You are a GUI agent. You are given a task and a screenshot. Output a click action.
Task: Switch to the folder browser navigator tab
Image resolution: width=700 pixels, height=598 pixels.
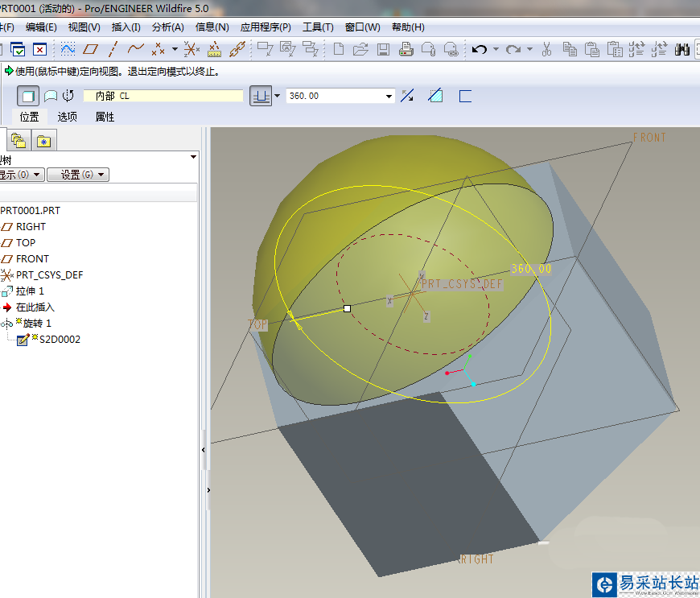click(x=19, y=141)
